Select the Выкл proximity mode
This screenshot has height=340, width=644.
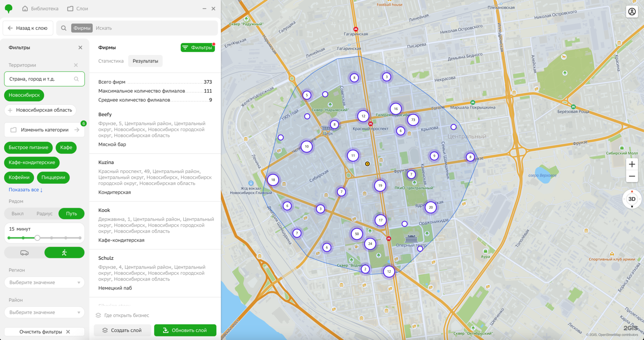[17, 214]
